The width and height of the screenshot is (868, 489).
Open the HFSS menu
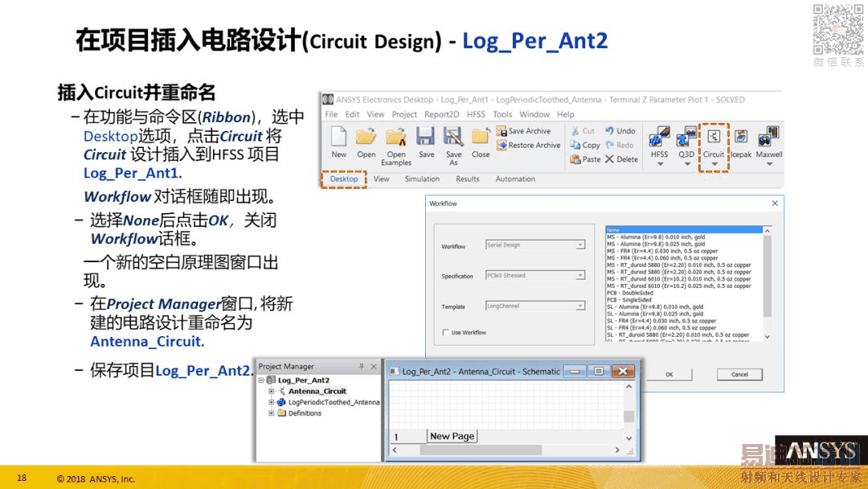coord(476,114)
